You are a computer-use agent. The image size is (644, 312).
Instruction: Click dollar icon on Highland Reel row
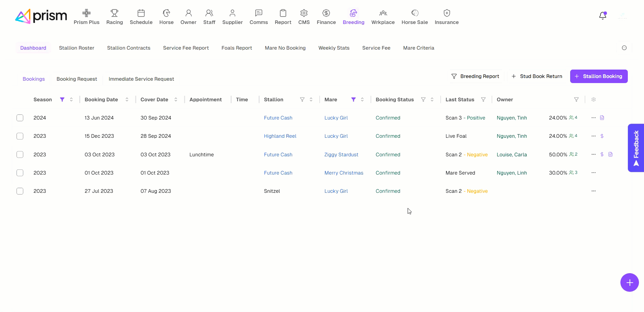pyautogui.click(x=602, y=136)
